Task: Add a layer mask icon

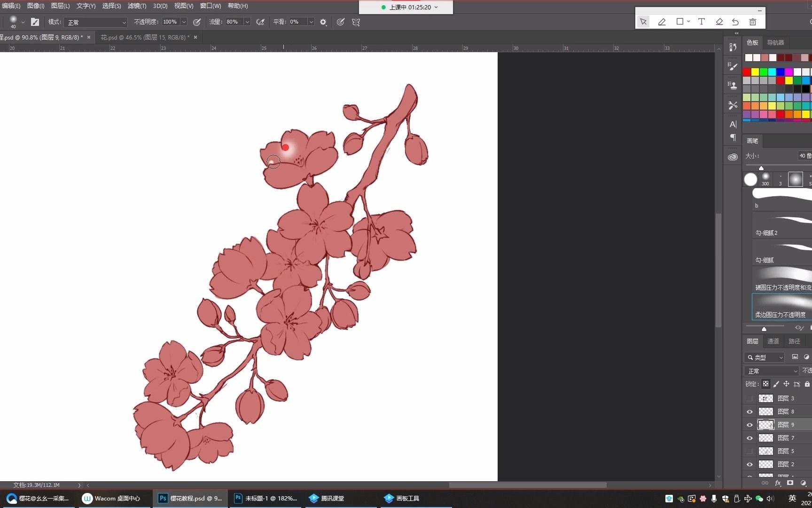Action: [790, 483]
